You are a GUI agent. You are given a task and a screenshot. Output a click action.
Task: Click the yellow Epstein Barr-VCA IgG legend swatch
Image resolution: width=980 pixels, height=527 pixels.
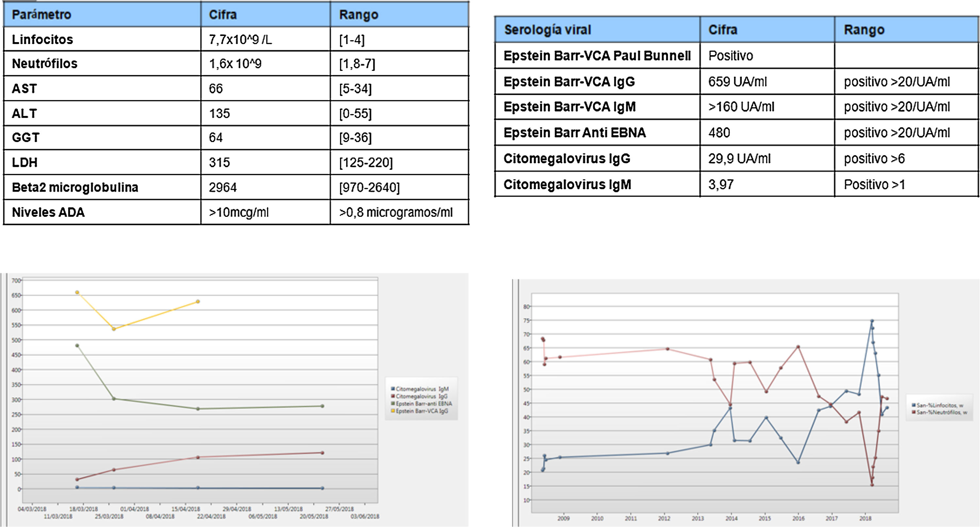(x=393, y=411)
